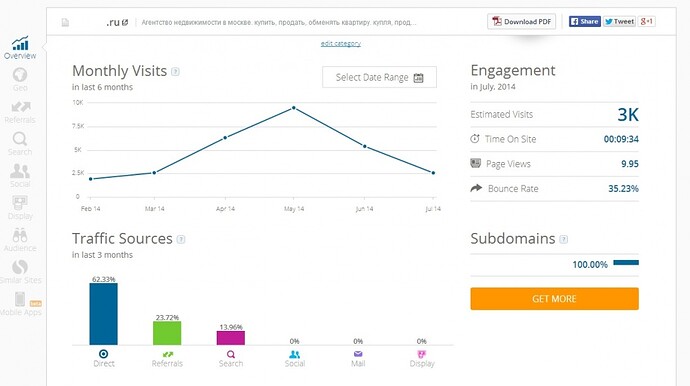This screenshot has height=386, width=690.
Task: Open the Audience binoculars icon
Action: click(20, 235)
